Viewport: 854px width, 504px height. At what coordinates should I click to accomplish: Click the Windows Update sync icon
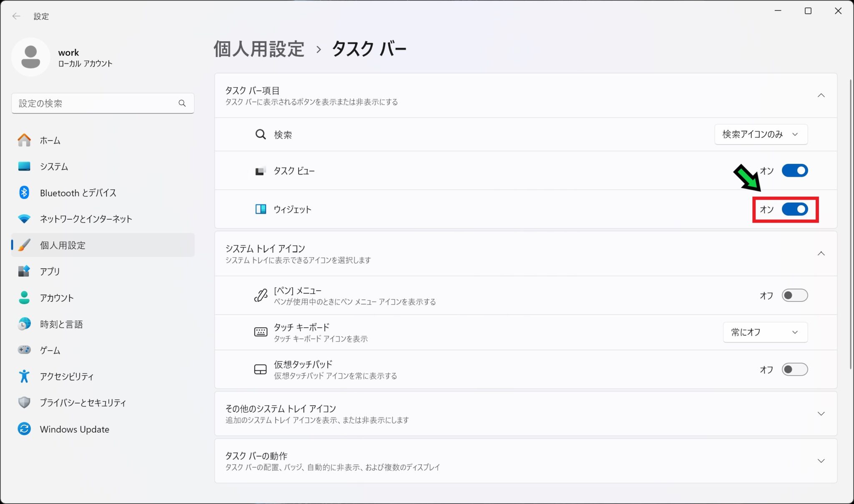pos(24,429)
